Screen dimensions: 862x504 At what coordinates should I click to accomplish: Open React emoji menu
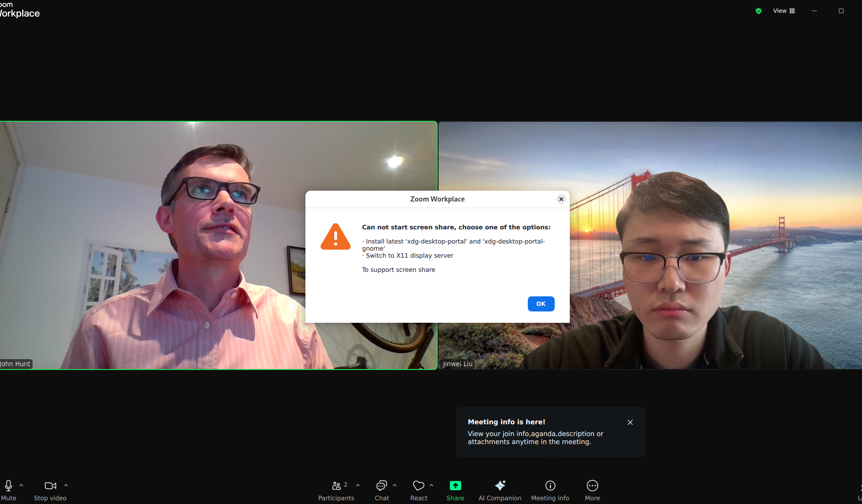pos(419,490)
